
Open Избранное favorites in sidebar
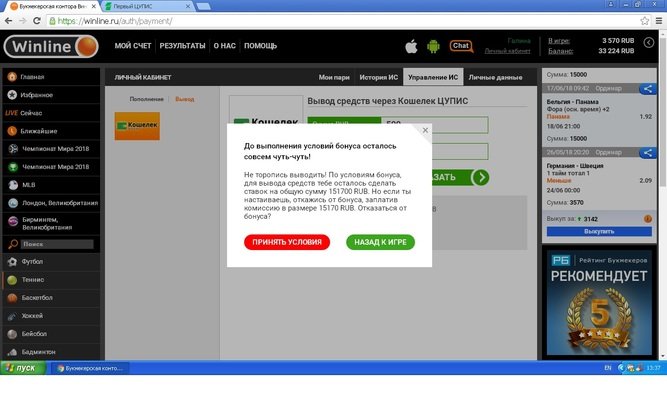point(37,94)
